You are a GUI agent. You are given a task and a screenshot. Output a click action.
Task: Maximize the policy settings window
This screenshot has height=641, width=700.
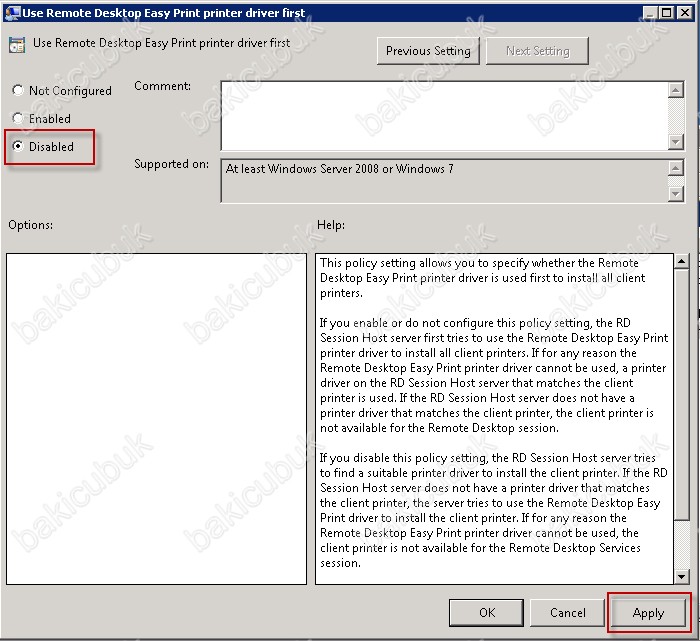pos(666,12)
